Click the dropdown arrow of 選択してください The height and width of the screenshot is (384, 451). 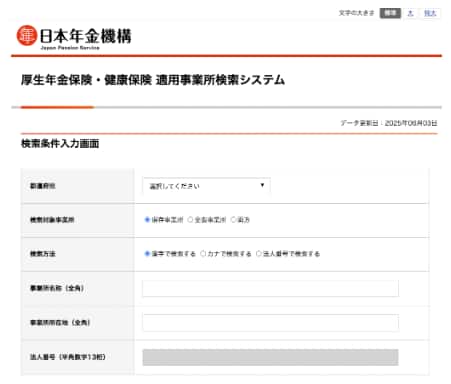(x=262, y=185)
